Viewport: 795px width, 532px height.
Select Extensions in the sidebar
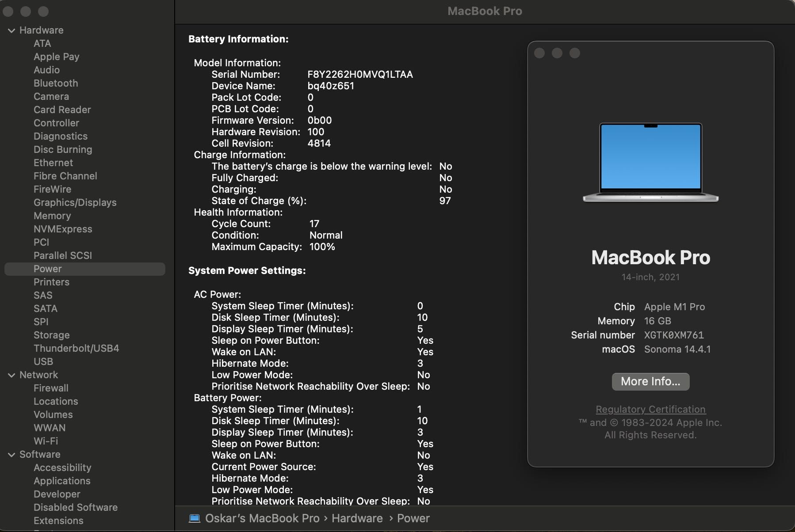coord(58,521)
